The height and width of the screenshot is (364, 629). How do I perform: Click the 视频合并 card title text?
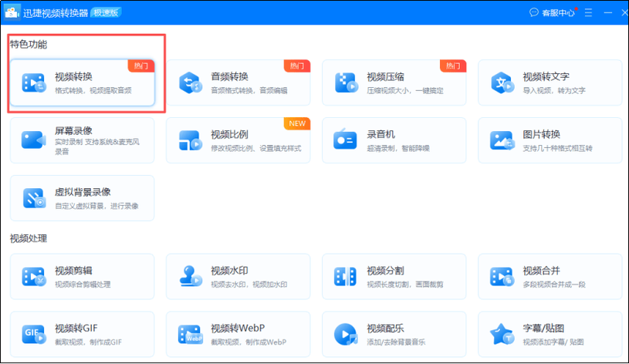541,271
